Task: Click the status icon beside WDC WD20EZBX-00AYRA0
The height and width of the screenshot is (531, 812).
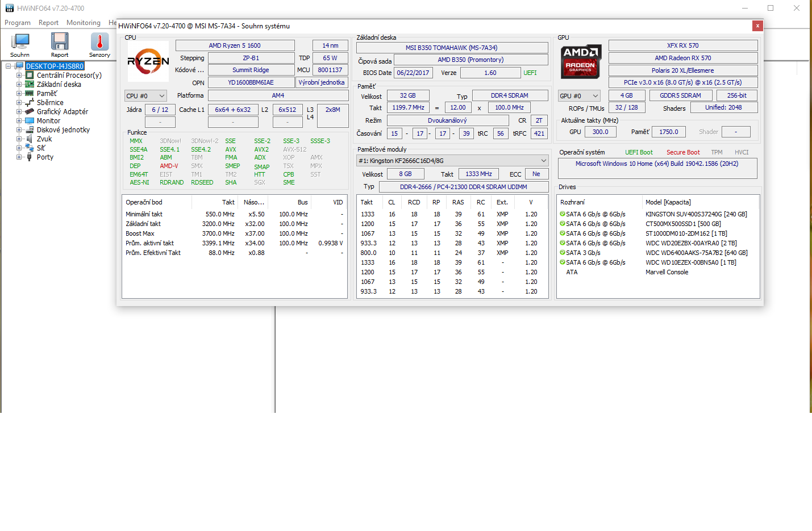Action: pyautogui.click(x=563, y=243)
